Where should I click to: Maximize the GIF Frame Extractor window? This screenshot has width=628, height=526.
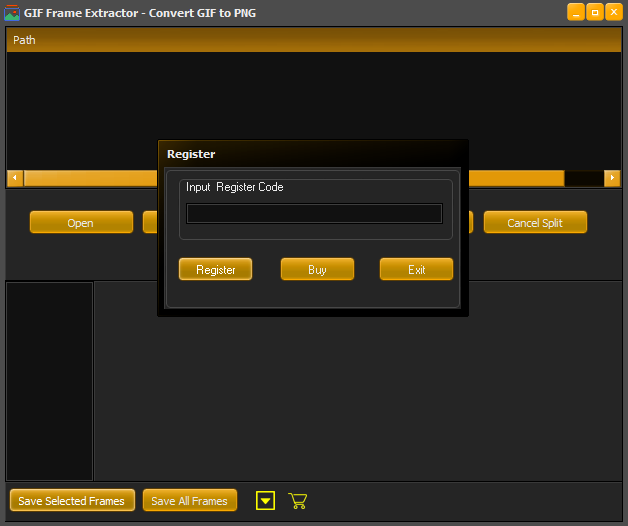tap(595, 12)
